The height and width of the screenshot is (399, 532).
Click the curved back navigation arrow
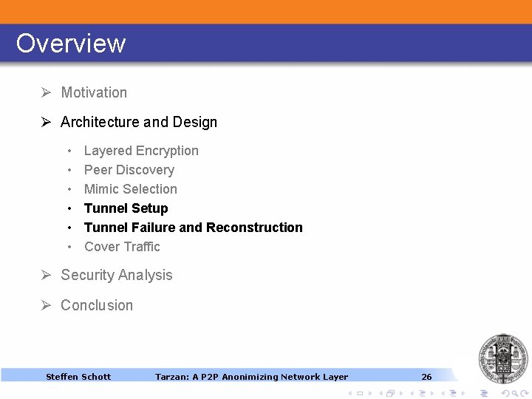coord(505,393)
